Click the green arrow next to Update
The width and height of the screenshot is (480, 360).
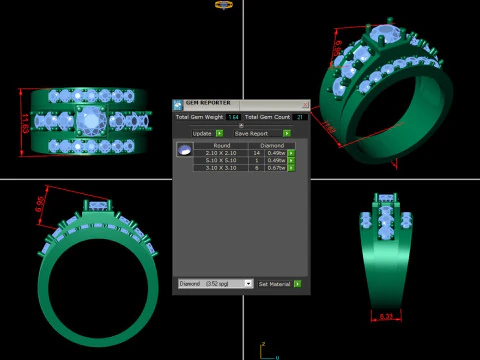220,133
